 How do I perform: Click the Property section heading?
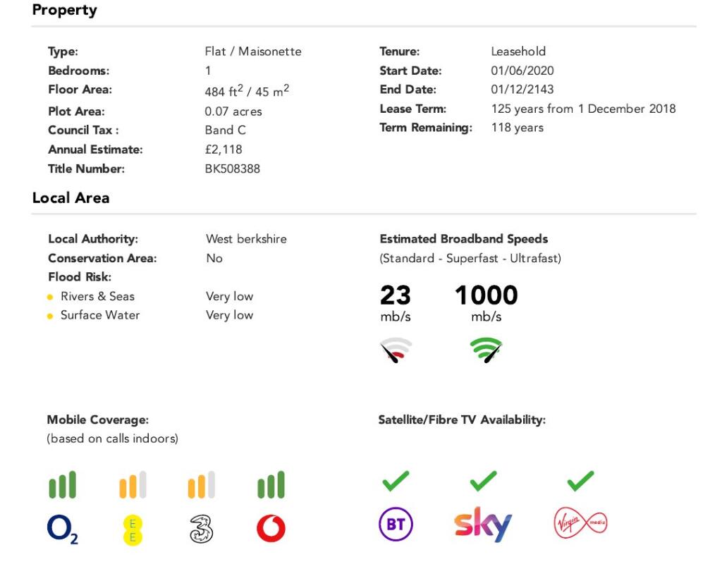65,11
